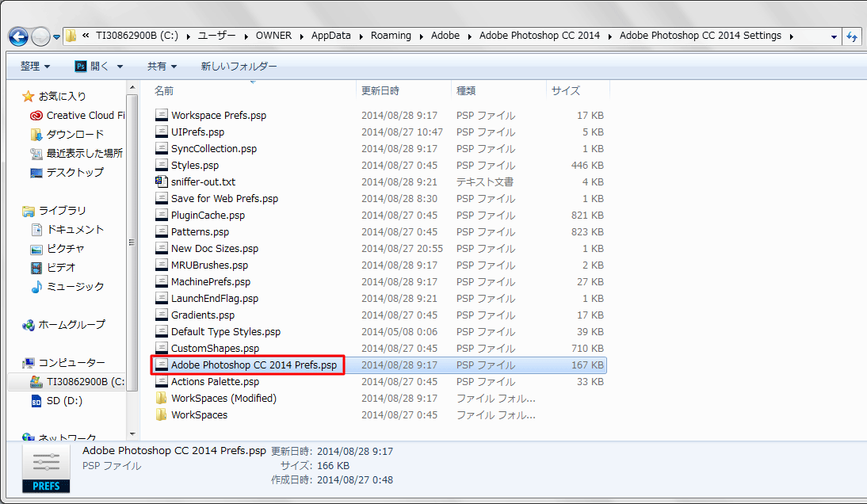The width and height of the screenshot is (867, 504).
Task: Click sidebar scrollbar down arrow
Action: click(x=132, y=434)
